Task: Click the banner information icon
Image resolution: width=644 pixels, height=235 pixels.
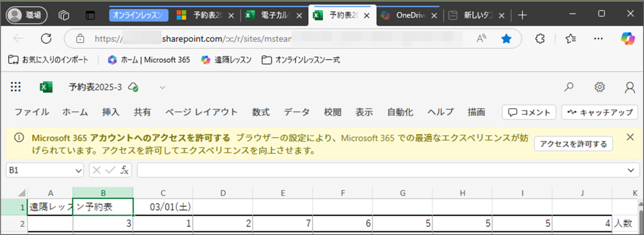Action: (x=19, y=138)
